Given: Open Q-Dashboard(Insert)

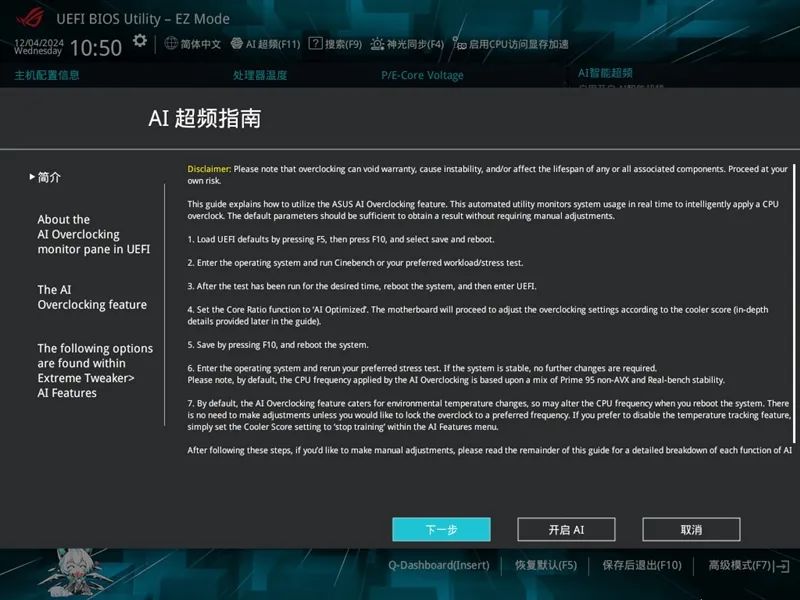Looking at the screenshot, I should click(x=439, y=565).
